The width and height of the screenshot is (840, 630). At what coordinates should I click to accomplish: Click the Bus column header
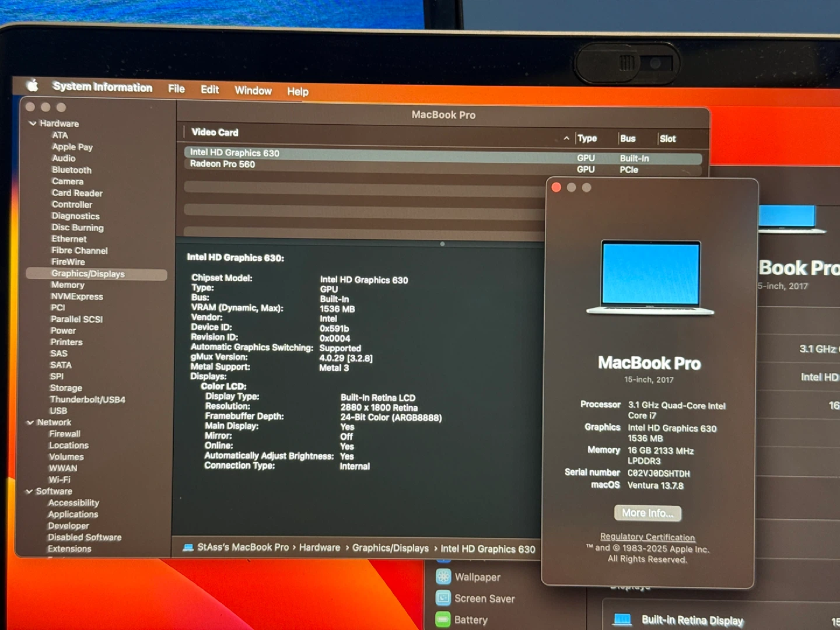(x=628, y=138)
